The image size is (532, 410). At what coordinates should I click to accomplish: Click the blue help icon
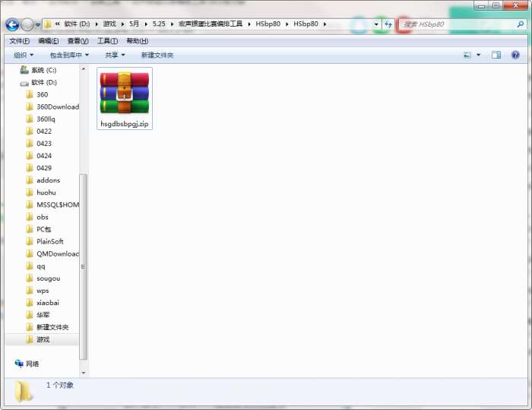(515, 55)
